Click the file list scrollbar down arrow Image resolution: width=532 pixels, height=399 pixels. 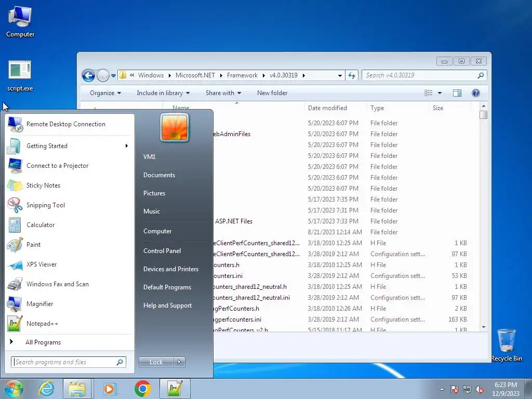click(x=484, y=327)
